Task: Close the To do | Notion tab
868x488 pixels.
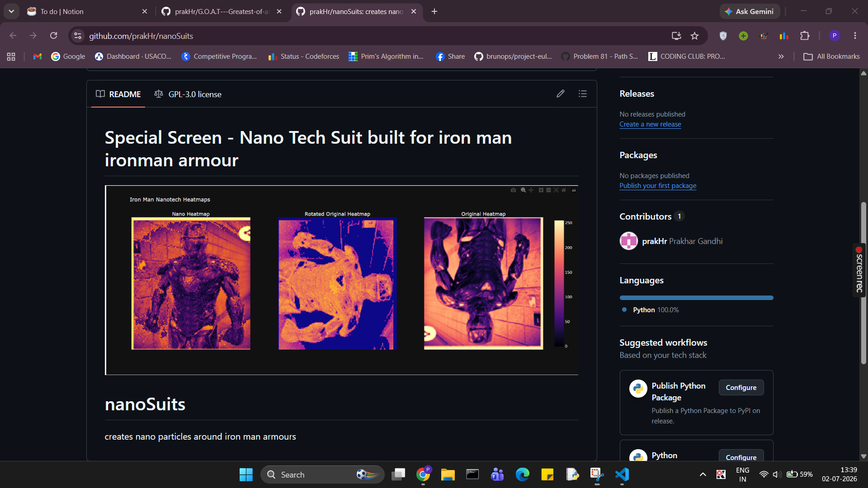Action: click(x=145, y=12)
